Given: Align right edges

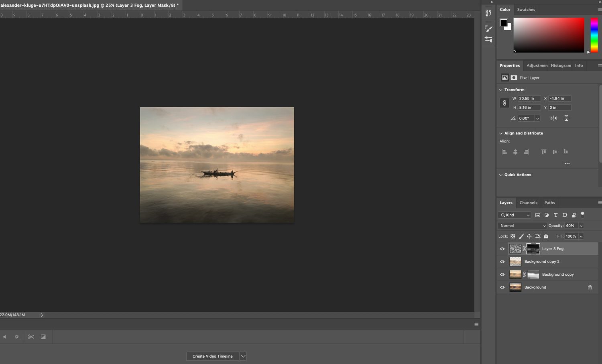Looking at the screenshot, I should (526, 152).
